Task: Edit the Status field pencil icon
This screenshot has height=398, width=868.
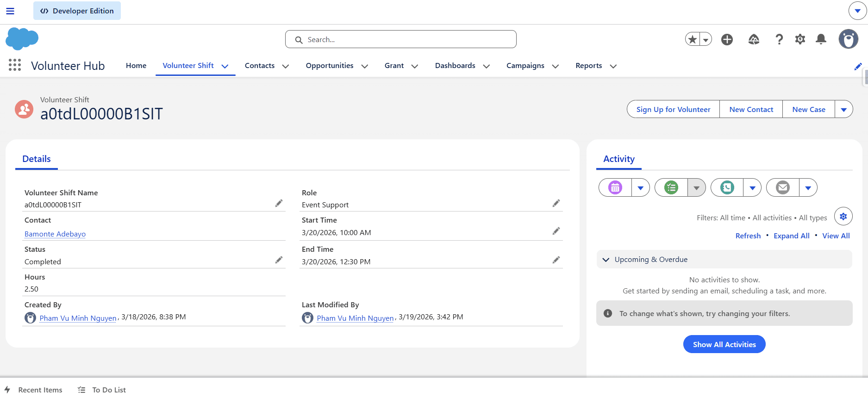Action: pyautogui.click(x=279, y=260)
